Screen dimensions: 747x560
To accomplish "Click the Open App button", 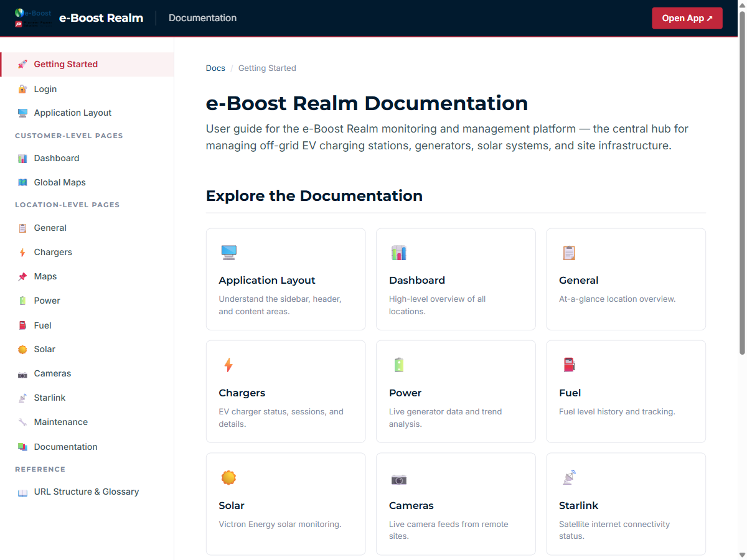I will (687, 18).
